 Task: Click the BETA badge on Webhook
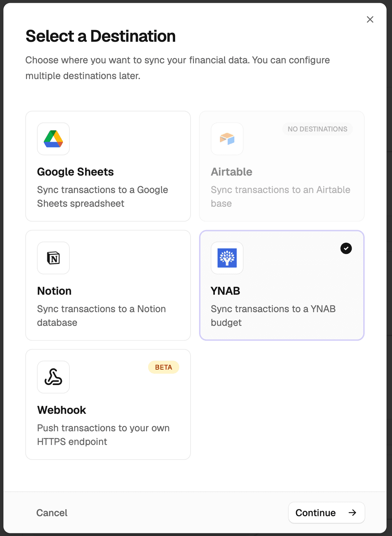[164, 367]
